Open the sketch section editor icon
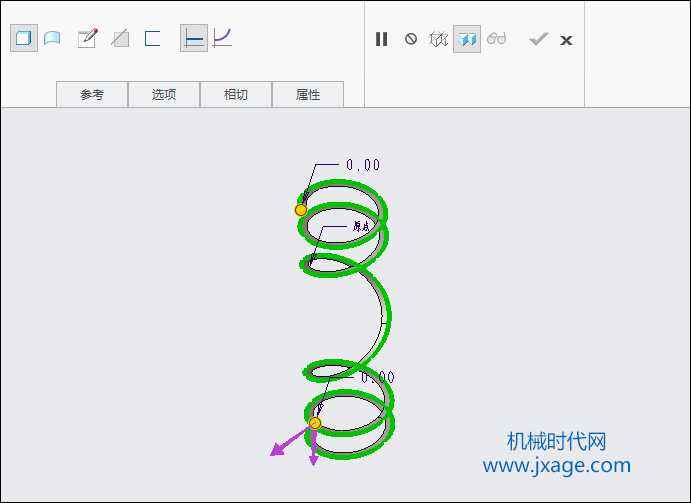Image resolution: width=691 pixels, height=503 pixels. tap(87, 38)
